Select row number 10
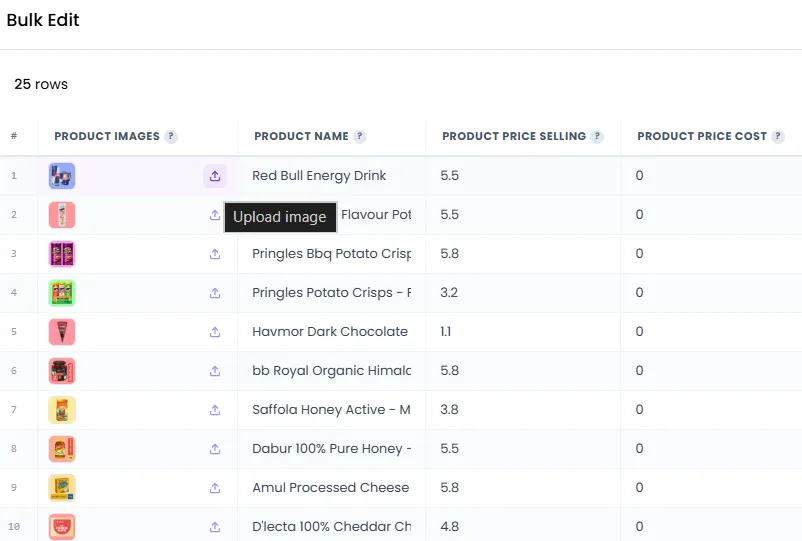The height and width of the screenshot is (541, 802). pyautogui.click(x=14, y=527)
